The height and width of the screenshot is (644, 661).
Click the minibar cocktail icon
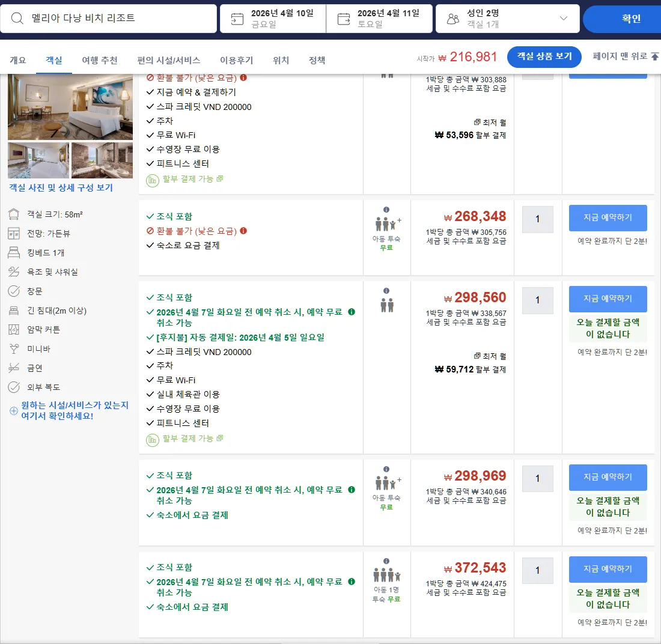(x=14, y=348)
